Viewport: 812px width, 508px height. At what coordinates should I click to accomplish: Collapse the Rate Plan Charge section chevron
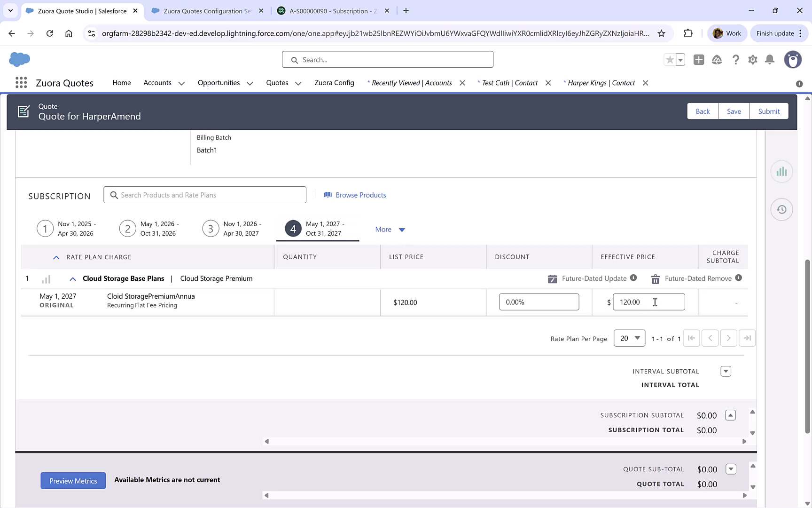[56, 257]
